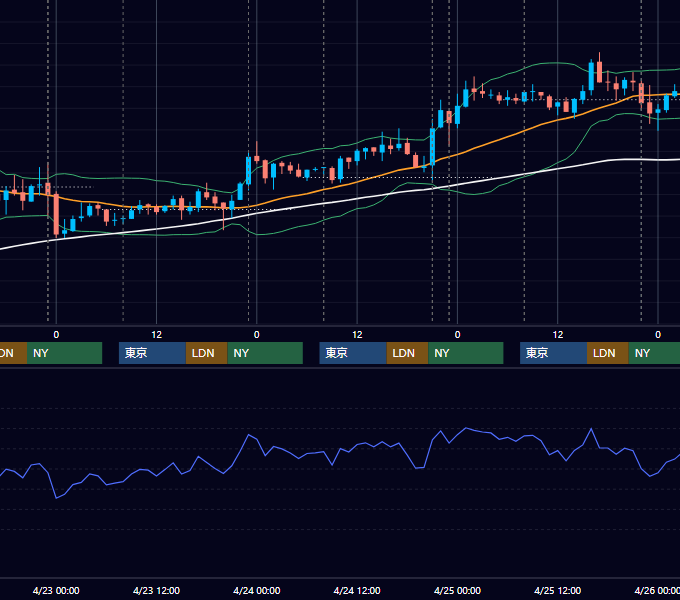680x600 pixels.
Task: Click the LDN session bar for 4/25
Action: [x=608, y=353]
